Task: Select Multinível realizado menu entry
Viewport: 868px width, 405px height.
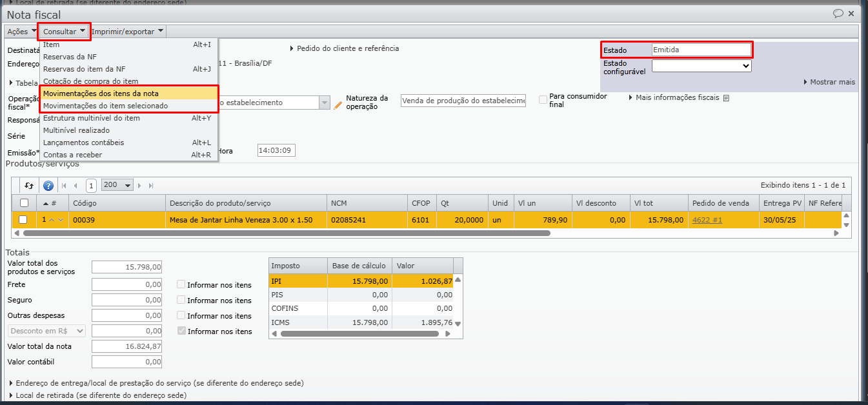Action: tap(129, 130)
